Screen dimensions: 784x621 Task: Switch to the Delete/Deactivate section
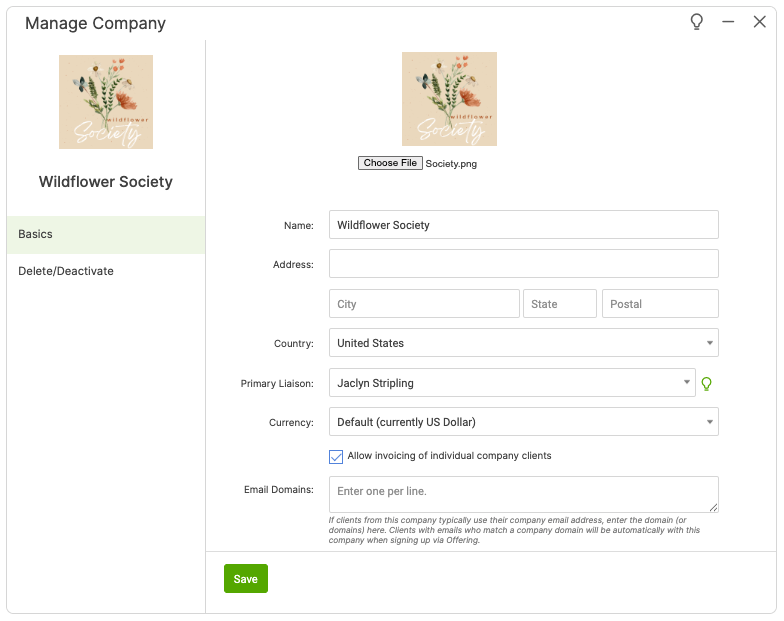[106, 271]
